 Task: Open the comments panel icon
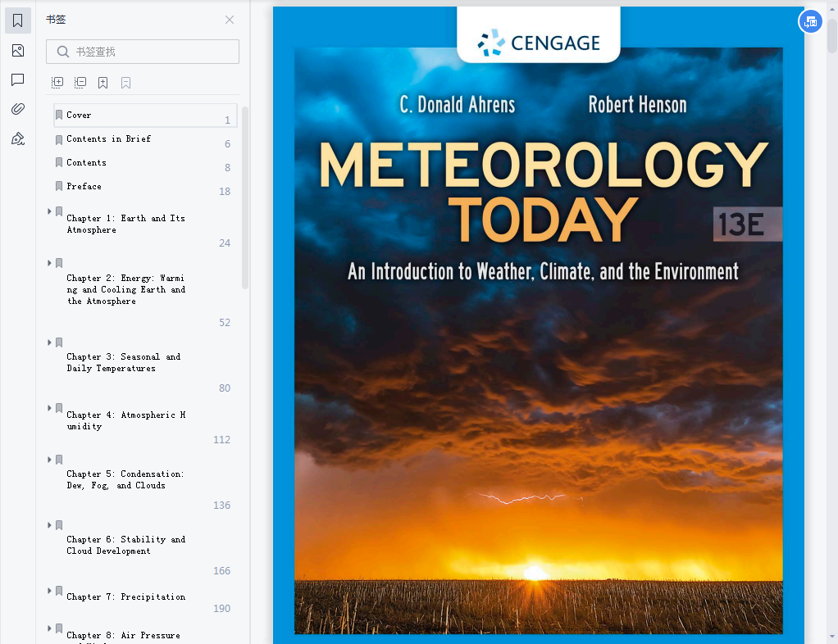tap(18, 80)
